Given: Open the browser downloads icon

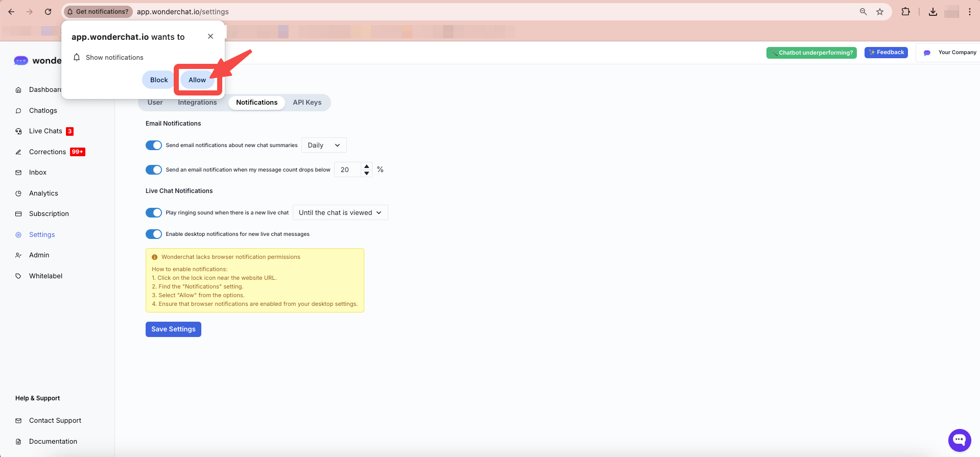Looking at the screenshot, I should tap(932, 12).
